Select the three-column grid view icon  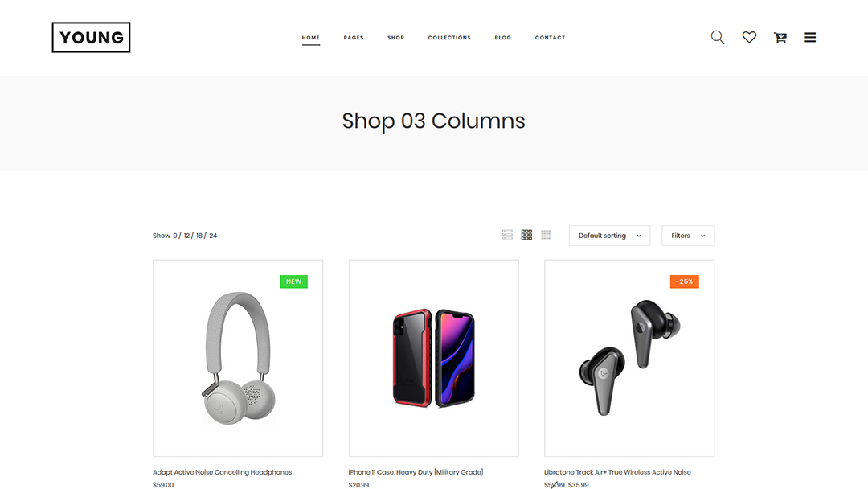point(526,235)
